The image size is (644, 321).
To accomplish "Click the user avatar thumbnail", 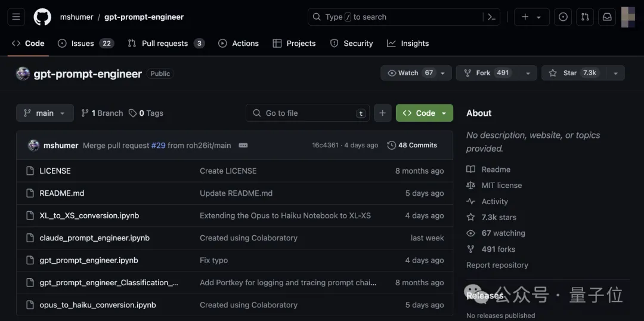I will 628,17.
